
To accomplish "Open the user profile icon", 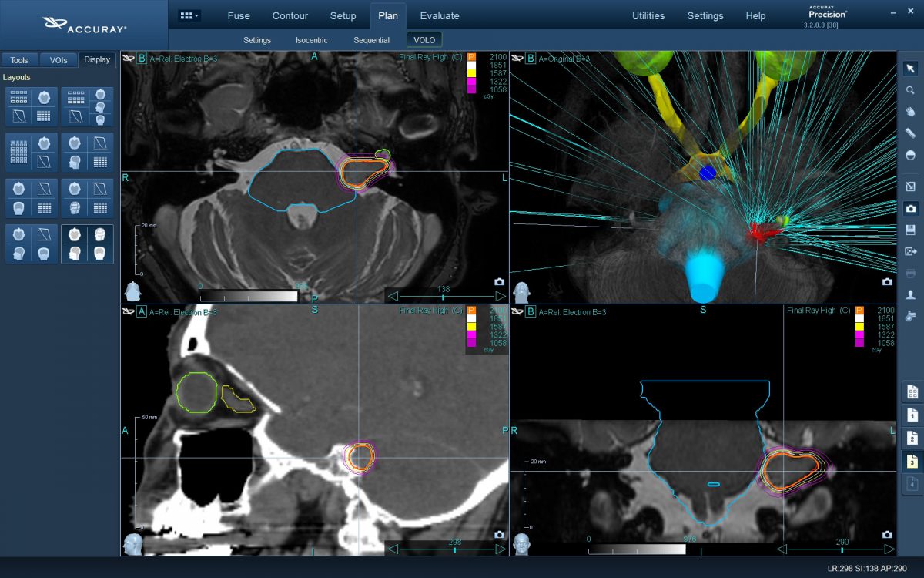I will [910, 294].
